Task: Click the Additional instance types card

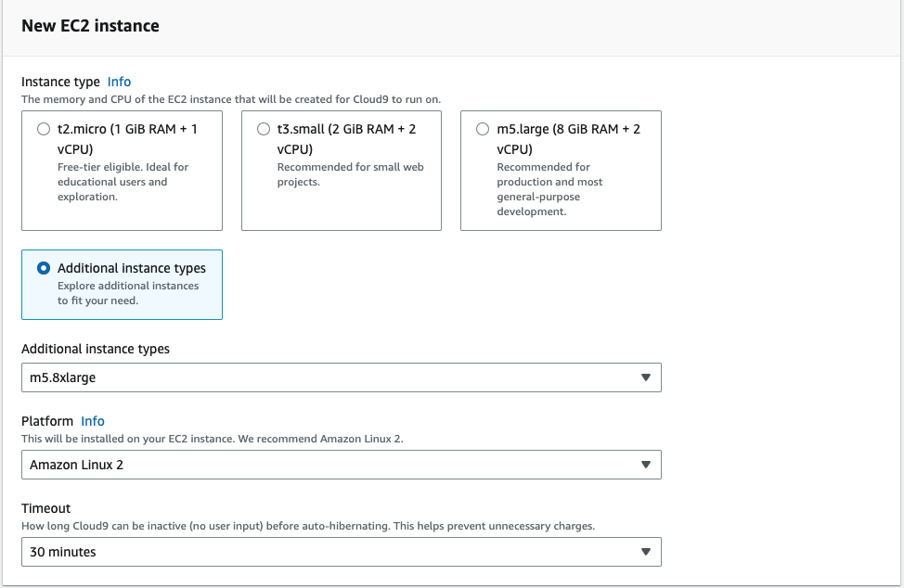Action: pos(122,285)
